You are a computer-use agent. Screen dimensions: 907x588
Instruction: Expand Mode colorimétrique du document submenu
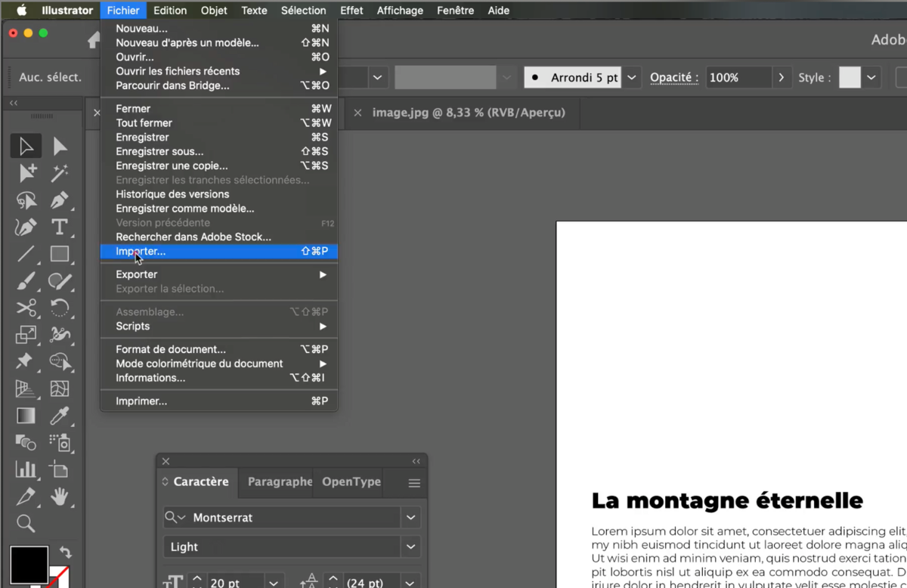pos(219,364)
